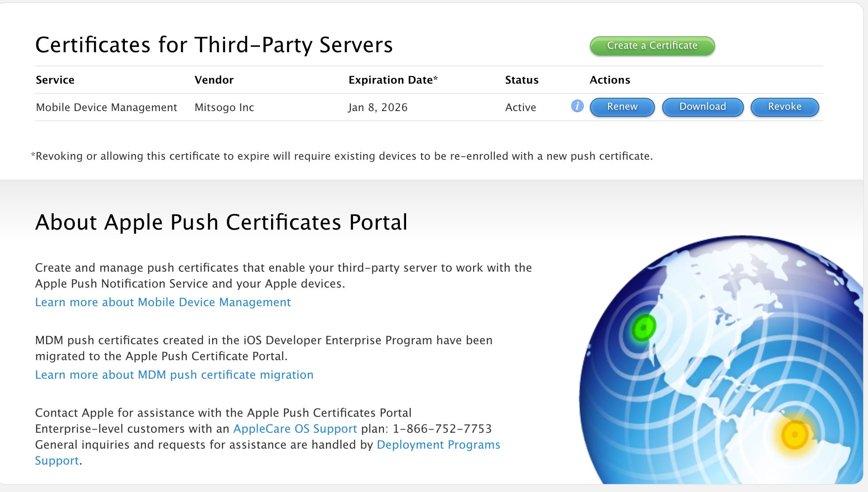Open the Deployment Programs Support link
Image resolution: width=868 pixels, height=492 pixels.
[438, 445]
